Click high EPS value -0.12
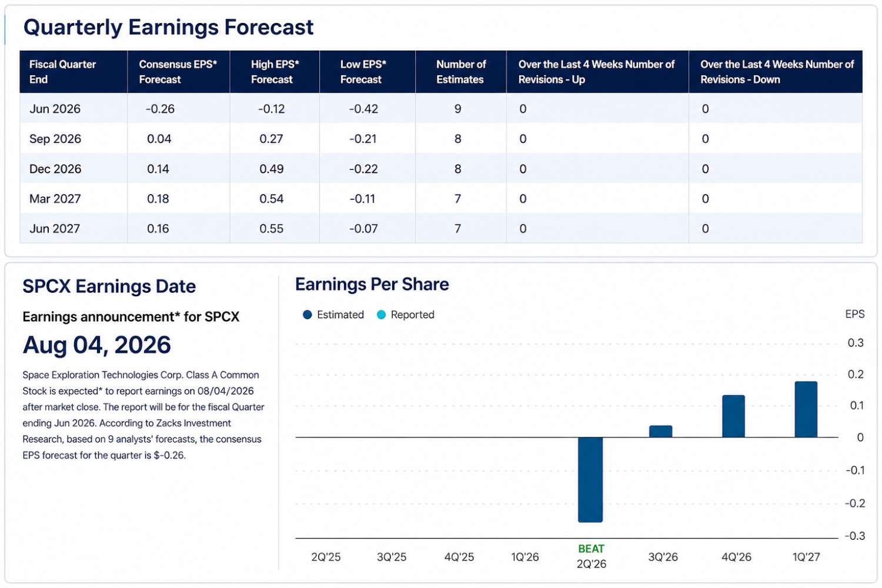The height and width of the screenshot is (588, 882). tap(271, 109)
